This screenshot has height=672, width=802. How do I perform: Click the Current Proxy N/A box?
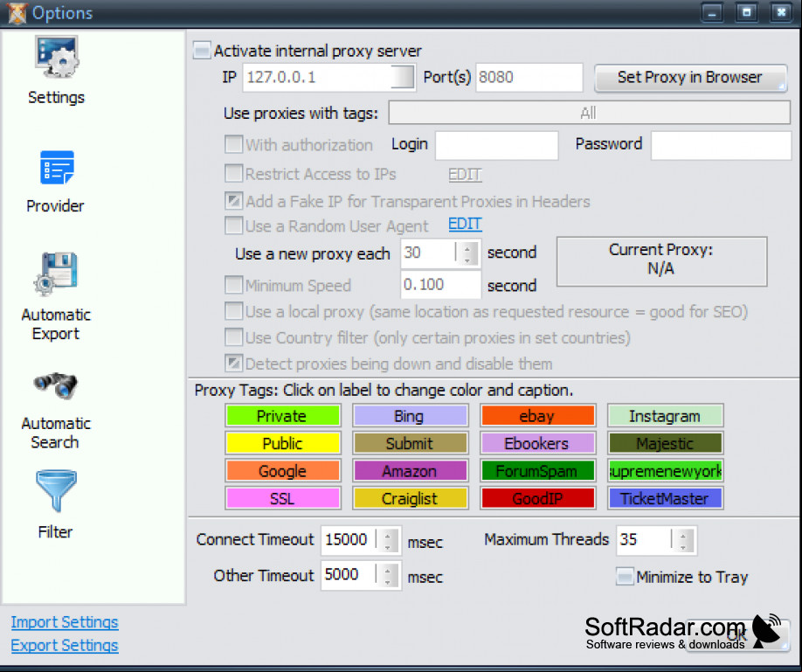(661, 261)
